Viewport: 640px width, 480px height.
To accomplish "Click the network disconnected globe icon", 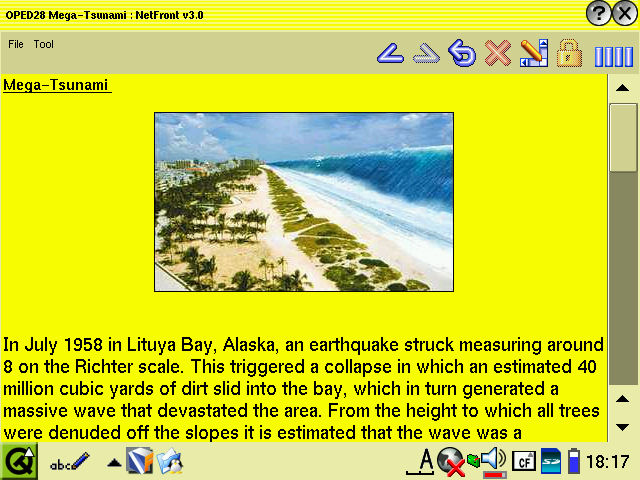I will (451, 462).
